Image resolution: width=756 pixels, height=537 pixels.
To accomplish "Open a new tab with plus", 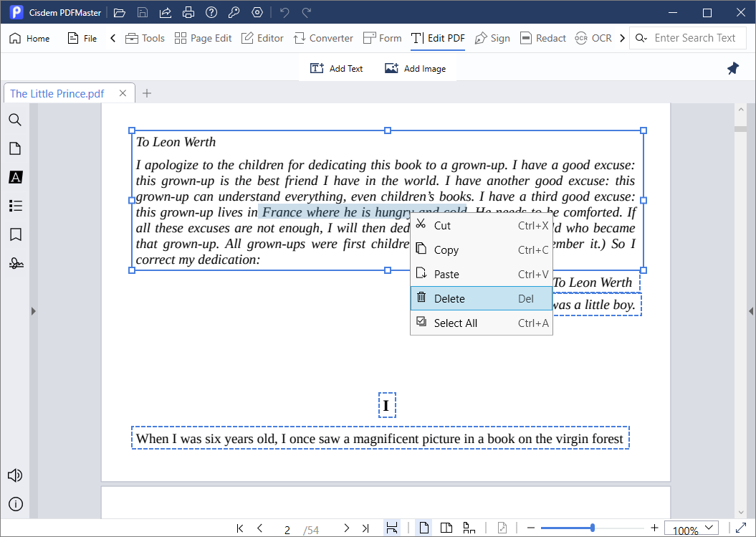I will (x=147, y=93).
